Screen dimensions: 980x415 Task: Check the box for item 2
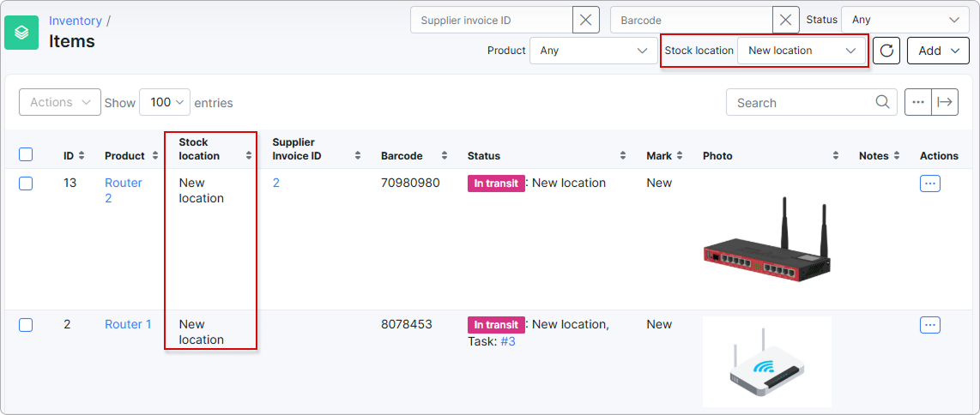[x=26, y=325]
